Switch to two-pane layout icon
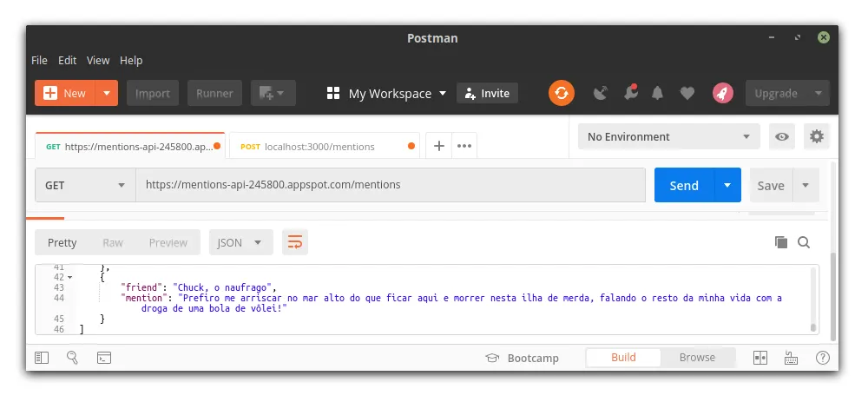 (x=760, y=358)
